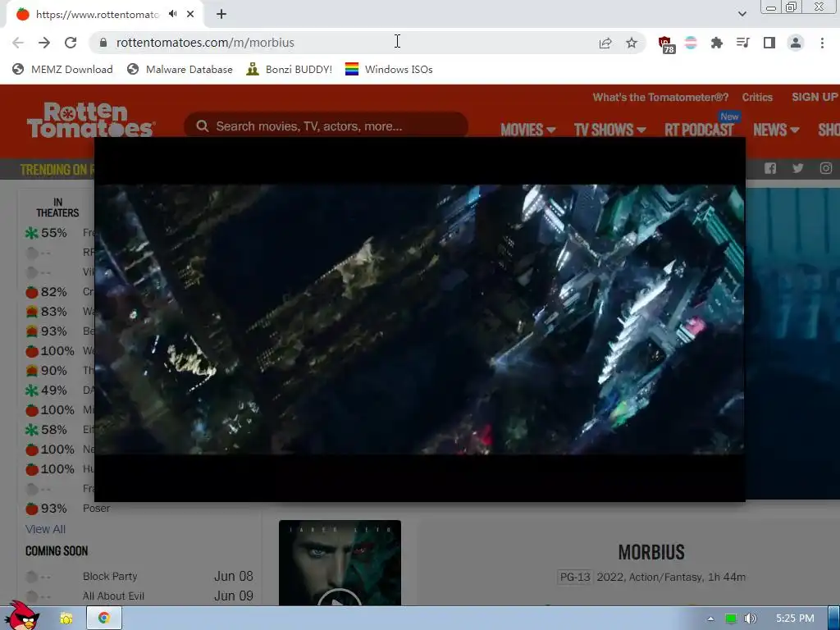840x630 pixels.
Task: Open Rotten Tomatoes Facebook icon
Action: 770,168
